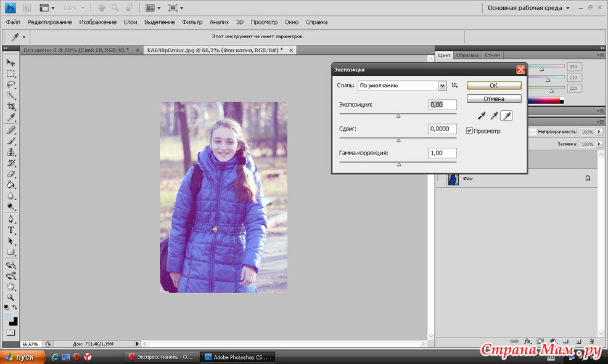Open the Основная рабочая среда workspace dropdown
Screen dimensions: 608x364
tap(528, 8)
